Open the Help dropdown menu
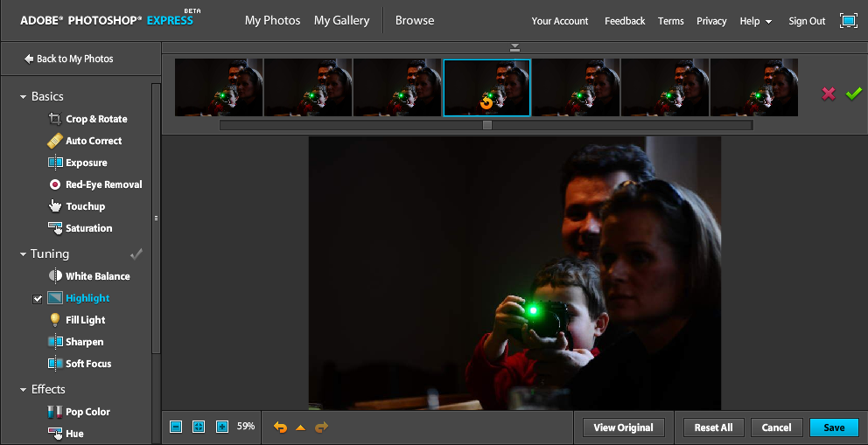Screen dimensions: 868x445 tap(755, 21)
